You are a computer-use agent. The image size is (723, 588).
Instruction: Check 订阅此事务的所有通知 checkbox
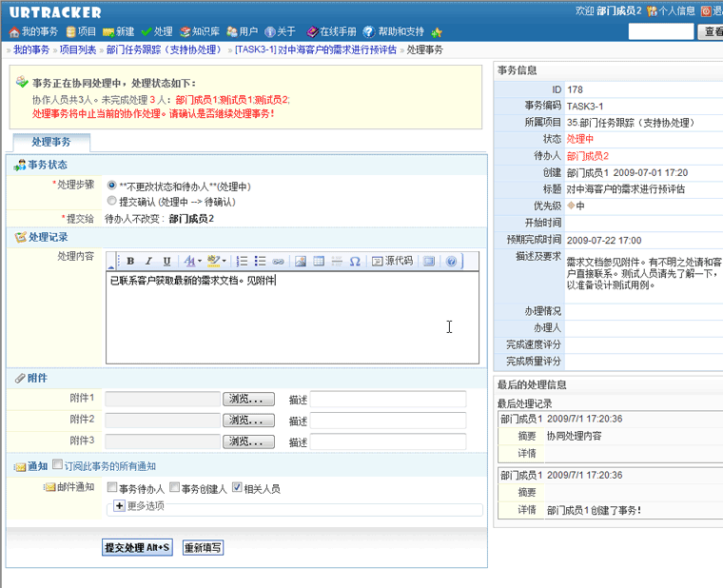click(58, 464)
